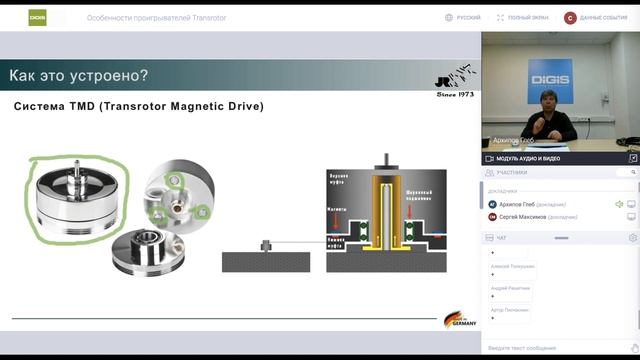Click 'Система TMD (Transrotor Magnetic Drive)' slide subtitle
Screen dimensions: 640x360
pyautogui.click(x=139, y=106)
